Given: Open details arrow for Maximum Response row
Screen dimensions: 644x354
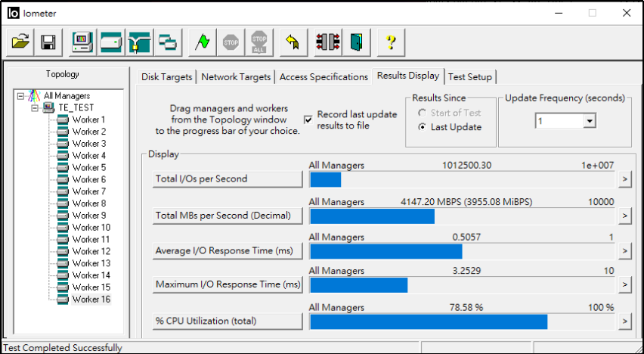Looking at the screenshot, I should pyautogui.click(x=624, y=285).
